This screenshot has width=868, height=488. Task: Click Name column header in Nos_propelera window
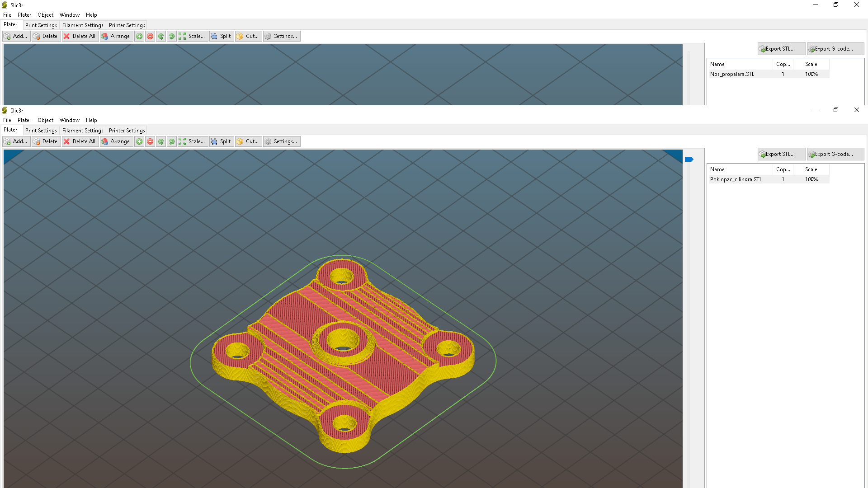click(741, 64)
